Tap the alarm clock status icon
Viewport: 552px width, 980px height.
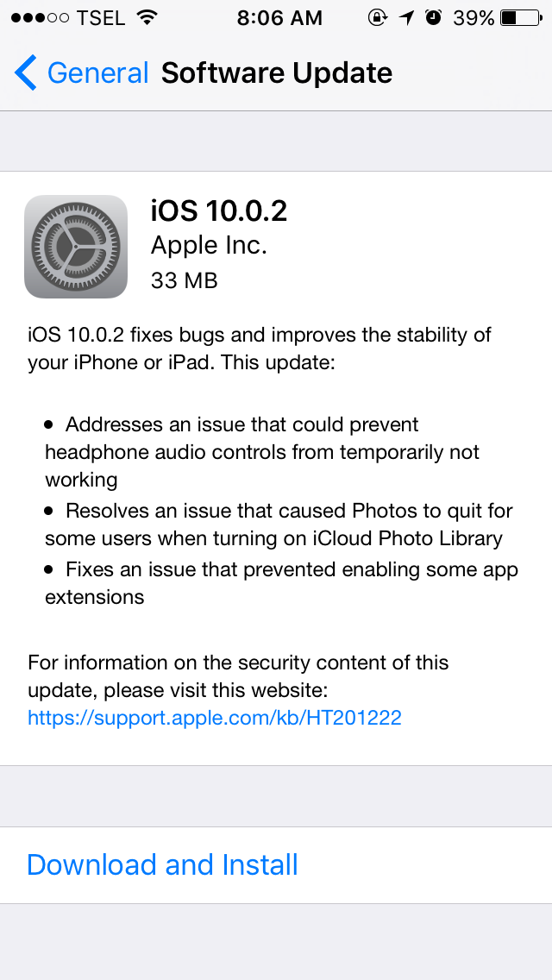[x=433, y=18]
